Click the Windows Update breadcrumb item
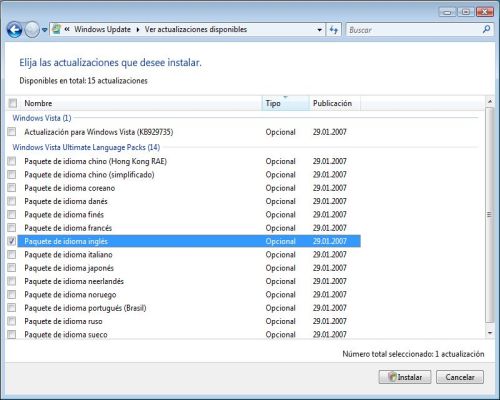Screen dimensions: 500x400 (102, 29)
